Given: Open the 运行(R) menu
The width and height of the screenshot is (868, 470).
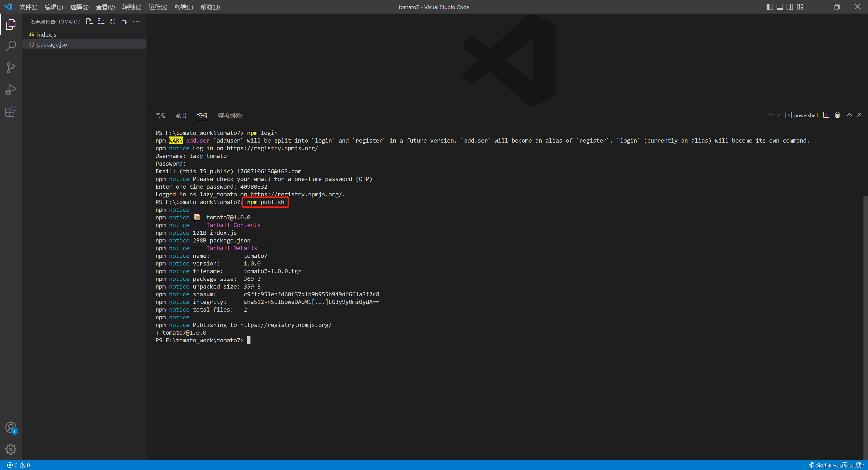Looking at the screenshot, I should (158, 7).
